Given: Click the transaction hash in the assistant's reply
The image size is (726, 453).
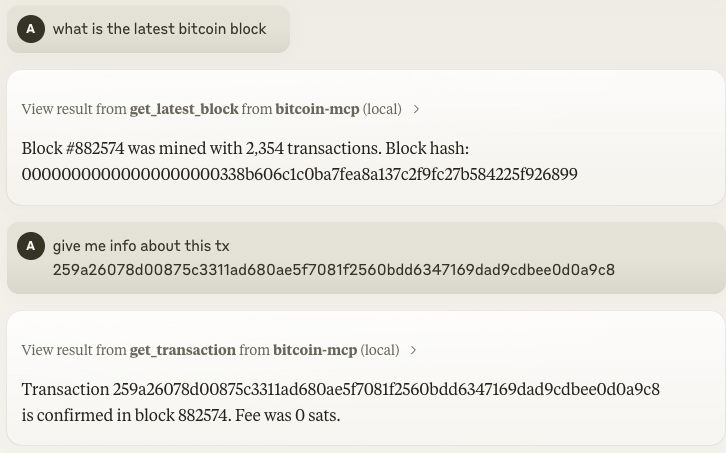Looking at the screenshot, I should (386, 389).
